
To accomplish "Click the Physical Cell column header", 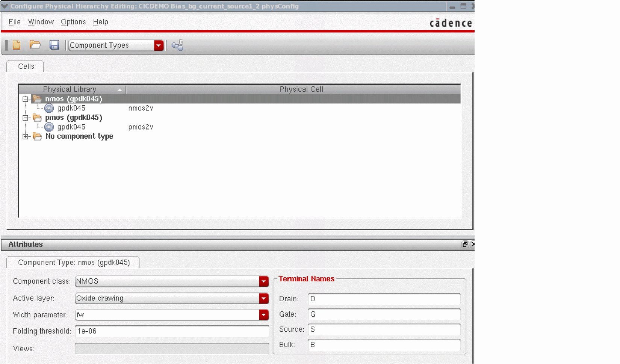I will point(293,89).
